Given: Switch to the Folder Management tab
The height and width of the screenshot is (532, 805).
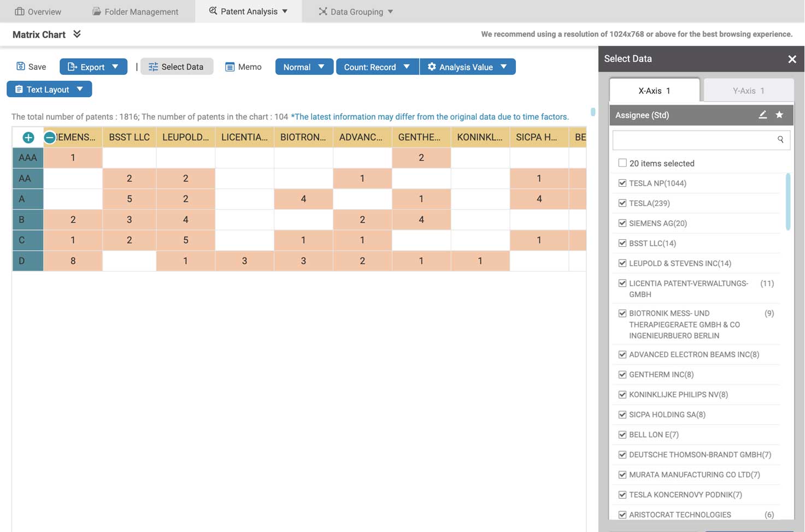Looking at the screenshot, I should [135, 11].
